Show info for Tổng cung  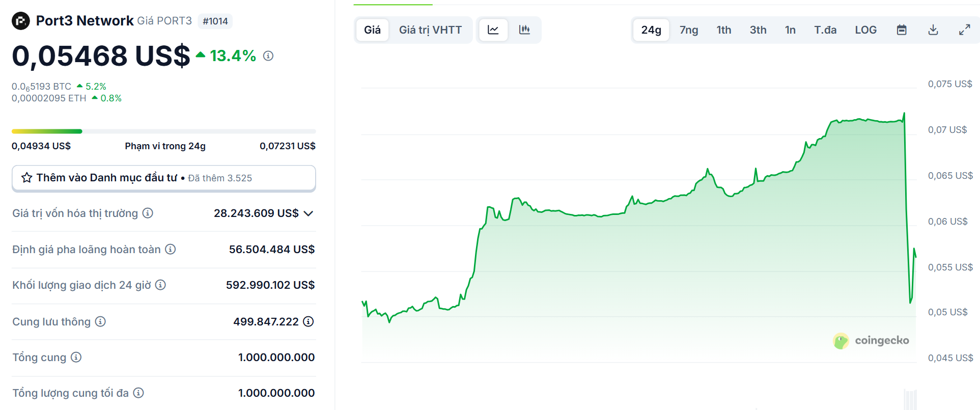click(76, 357)
